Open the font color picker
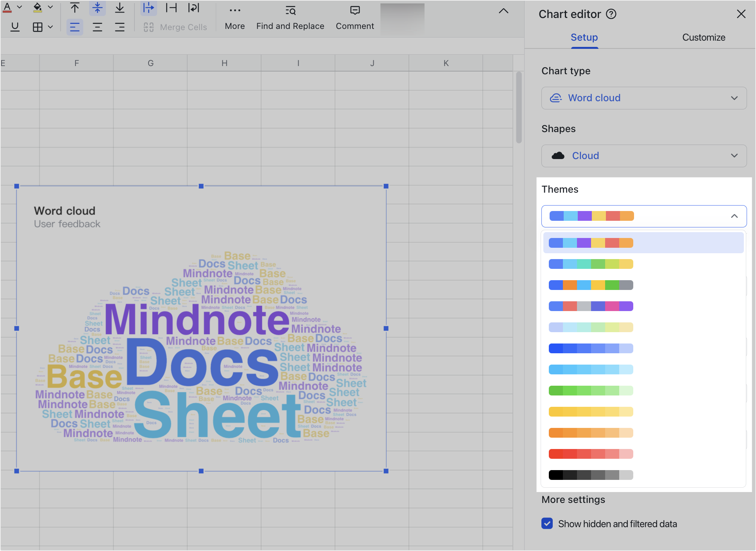756x551 pixels. click(x=19, y=7)
